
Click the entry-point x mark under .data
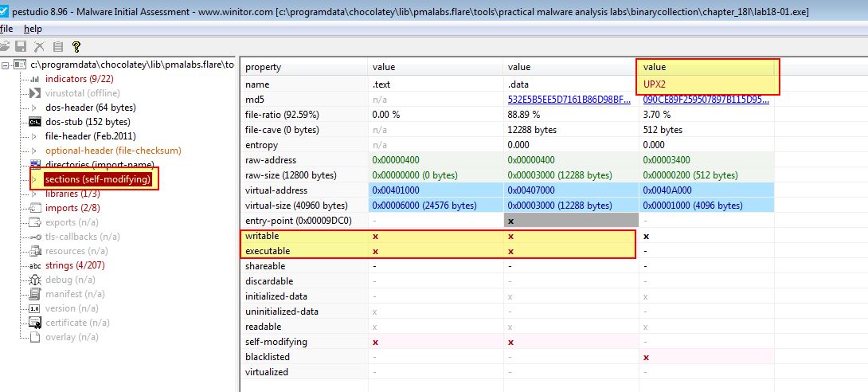pyautogui.click(x=510, y=221)
